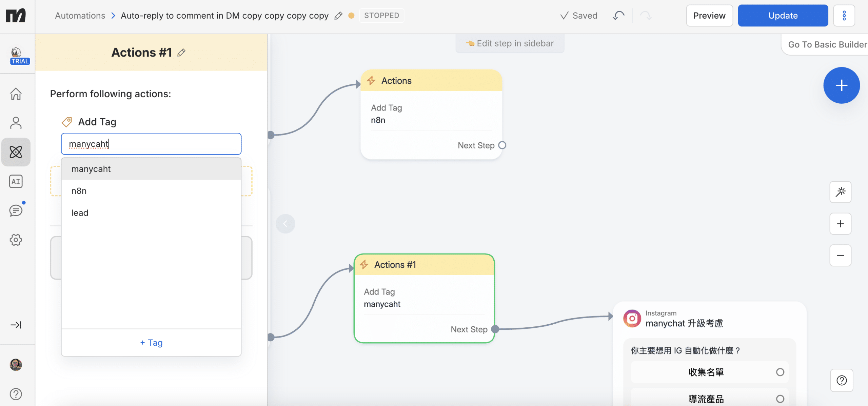Click the tag name input field
This screenshot has height=406, width=868.
point(151,144)
